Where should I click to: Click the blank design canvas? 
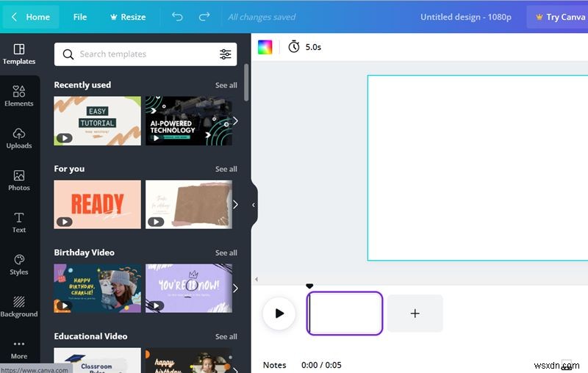478,167
